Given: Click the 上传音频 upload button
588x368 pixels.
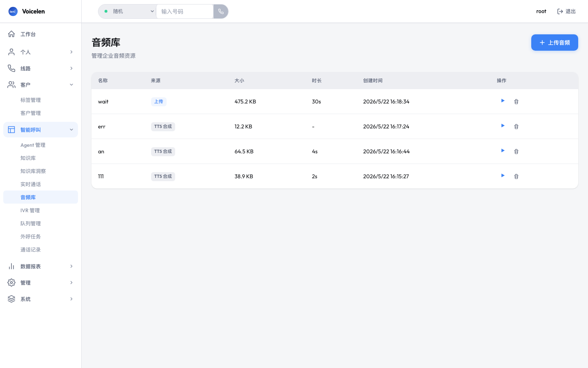Looking at the screenshot, I should [555, 43].
